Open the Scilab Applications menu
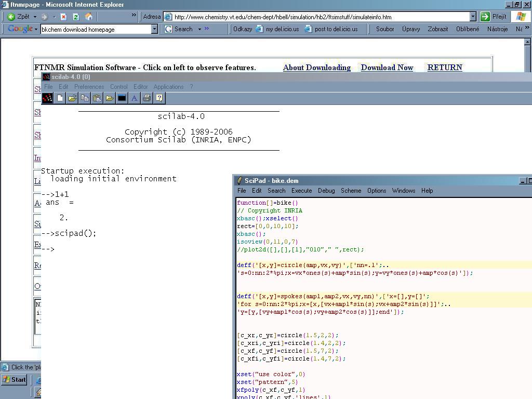Screen dimensions: 532x399 (x=169, y=87)
